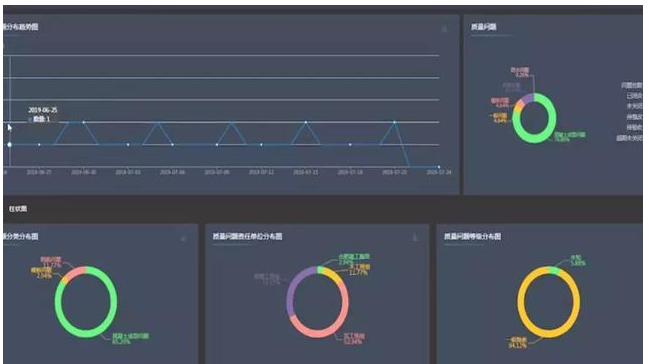Select the data point at 2019-07-15 peak
The height and width of the screenshot is (364, 649).
306,122
